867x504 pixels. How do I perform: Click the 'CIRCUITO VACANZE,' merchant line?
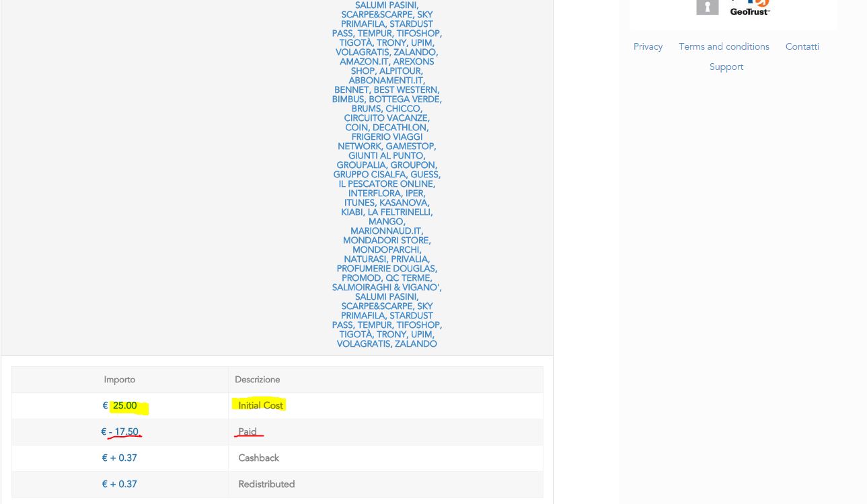387,118
